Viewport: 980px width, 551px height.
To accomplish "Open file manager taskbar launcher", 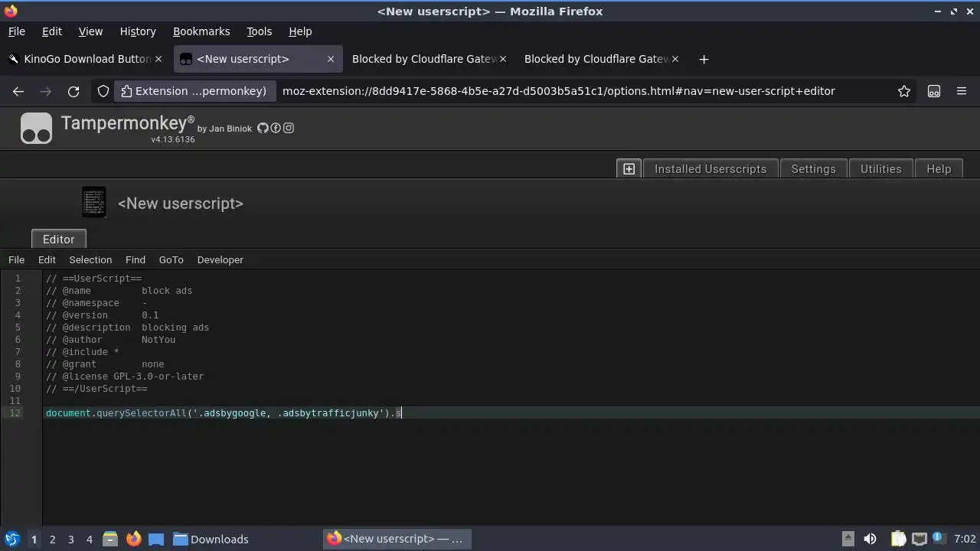I will [109, 539].
